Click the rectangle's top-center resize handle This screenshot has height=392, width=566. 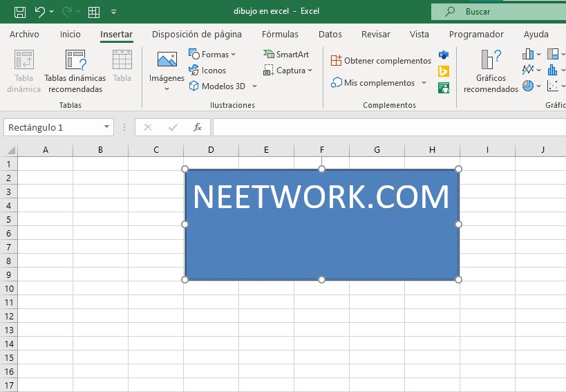321,169
